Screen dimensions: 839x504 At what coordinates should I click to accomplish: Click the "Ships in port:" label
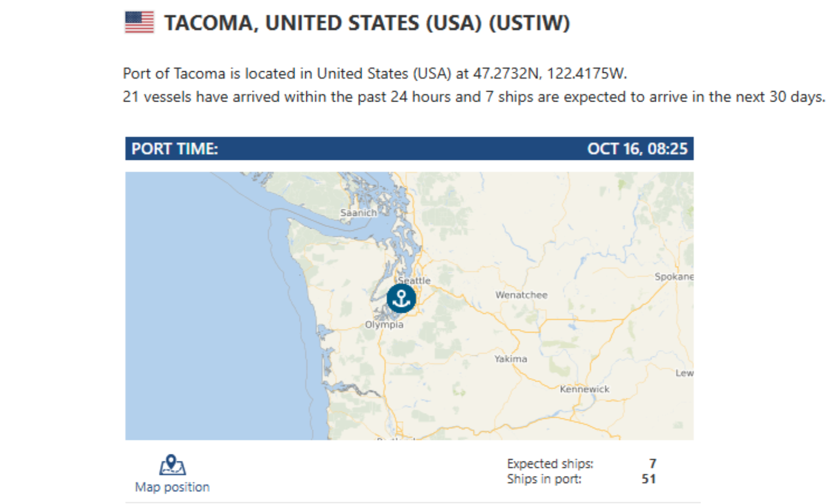pos(544,479)
